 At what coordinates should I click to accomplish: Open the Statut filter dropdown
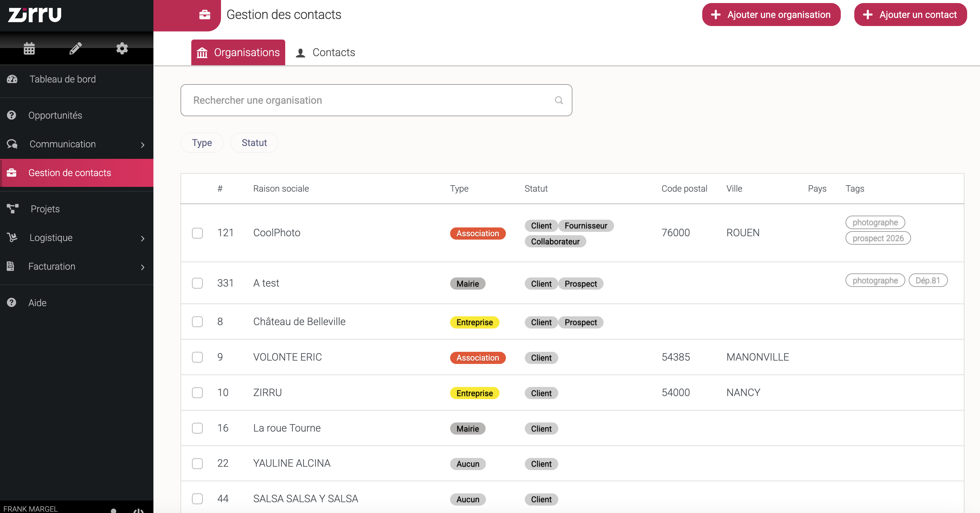pyautogui.click(x=254, y=143)
